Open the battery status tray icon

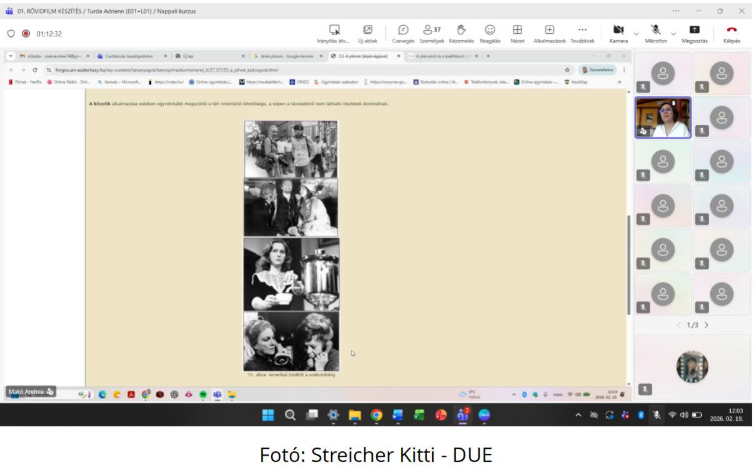point(697,415)
